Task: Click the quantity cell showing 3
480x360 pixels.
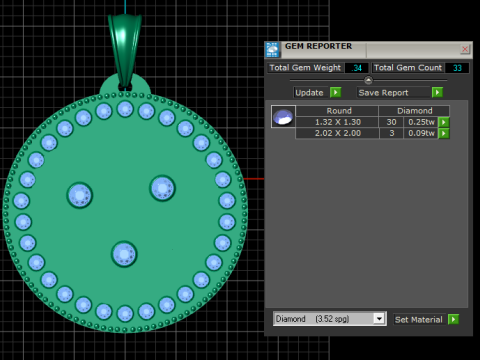Action: coord(391,133)
